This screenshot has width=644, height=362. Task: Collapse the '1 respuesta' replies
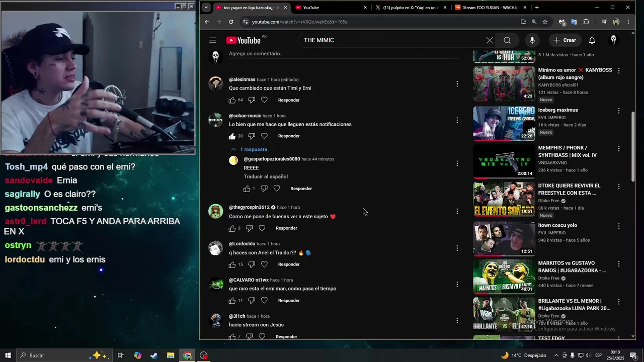[249, 149]
